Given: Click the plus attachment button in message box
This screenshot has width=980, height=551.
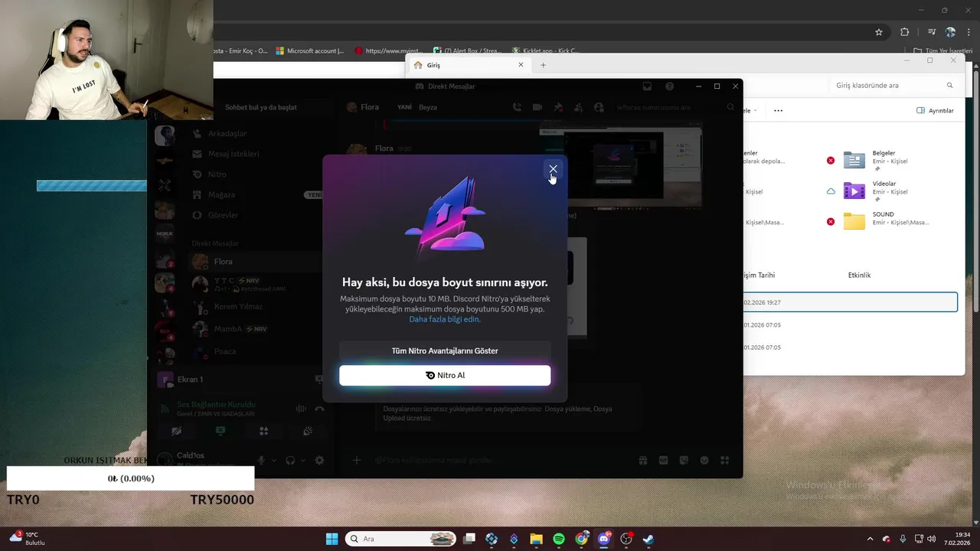Looking at the screenshot, I should (356, 460).
